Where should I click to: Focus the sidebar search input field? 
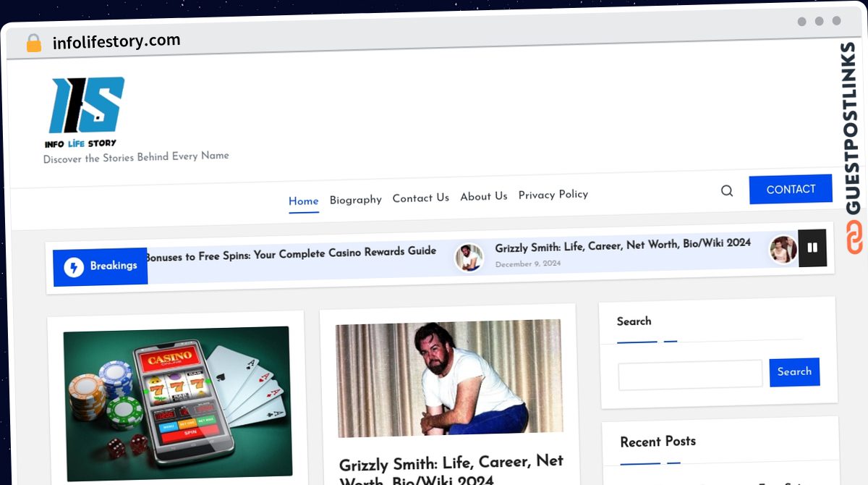point(691,374)
